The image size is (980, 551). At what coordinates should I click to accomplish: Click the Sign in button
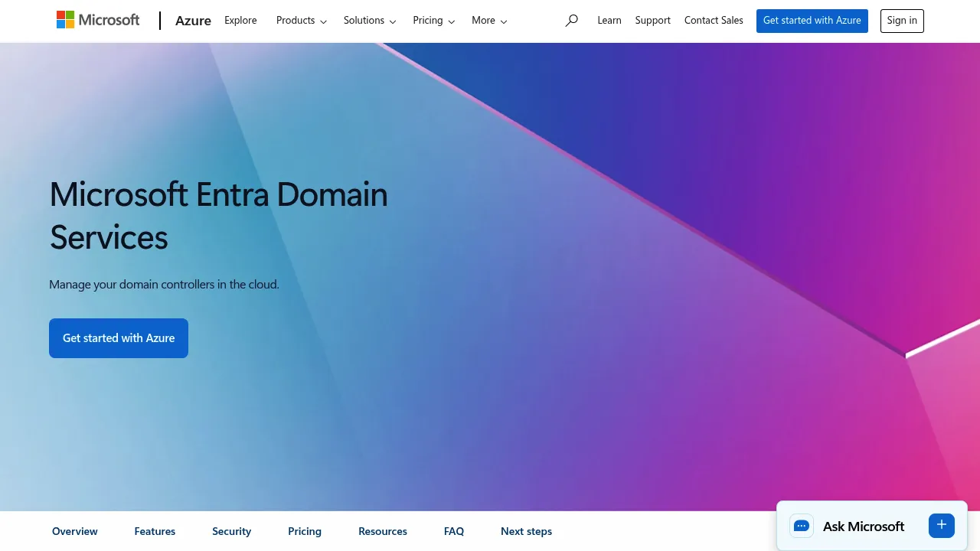pyautogui.click(x=902, y=21)
